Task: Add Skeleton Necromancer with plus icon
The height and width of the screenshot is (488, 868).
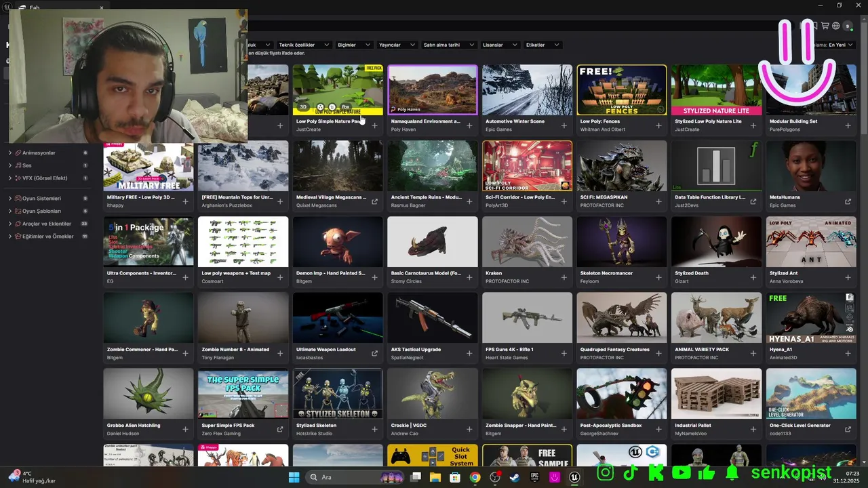Action: [x=658, y=277]
